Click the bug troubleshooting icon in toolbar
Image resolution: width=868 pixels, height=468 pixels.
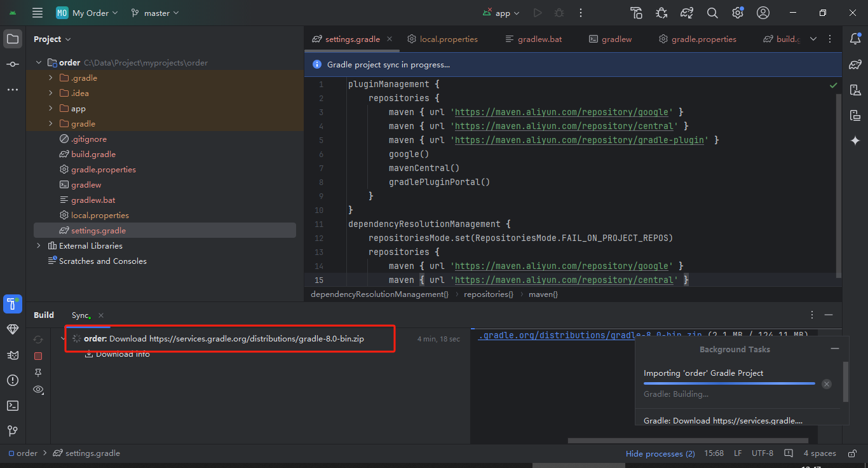(661, 13)
